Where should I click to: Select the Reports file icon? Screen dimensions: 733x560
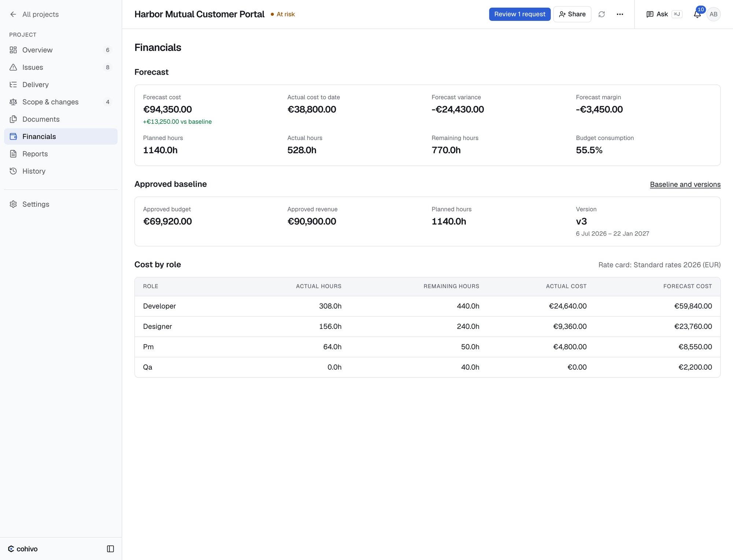click(x=13, y=154)
